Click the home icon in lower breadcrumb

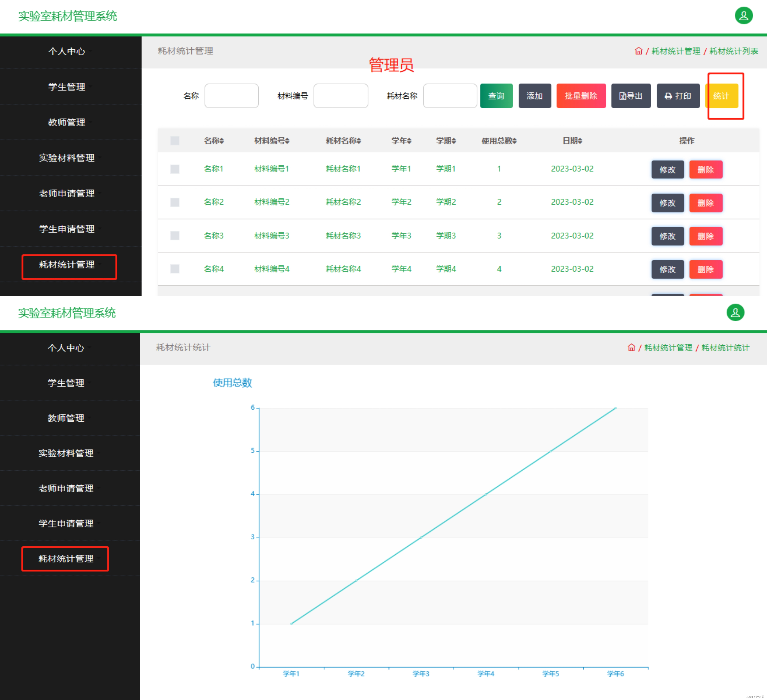click(x=631, y=347)
